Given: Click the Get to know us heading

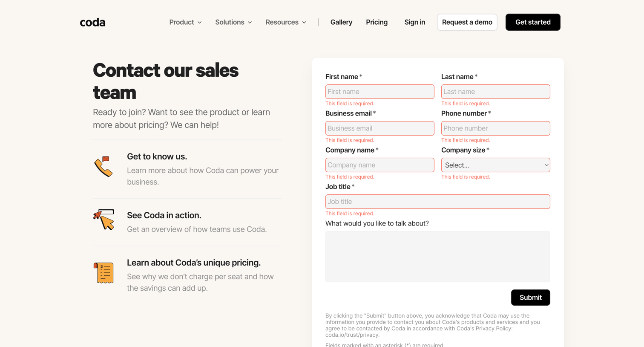Looking at the screenshot, I should tap(157, 156).
